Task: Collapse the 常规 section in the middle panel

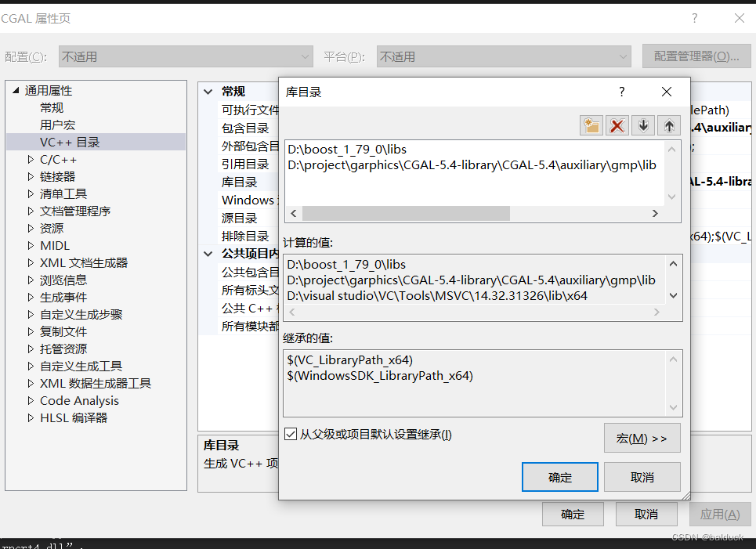Action: [208, 91]
